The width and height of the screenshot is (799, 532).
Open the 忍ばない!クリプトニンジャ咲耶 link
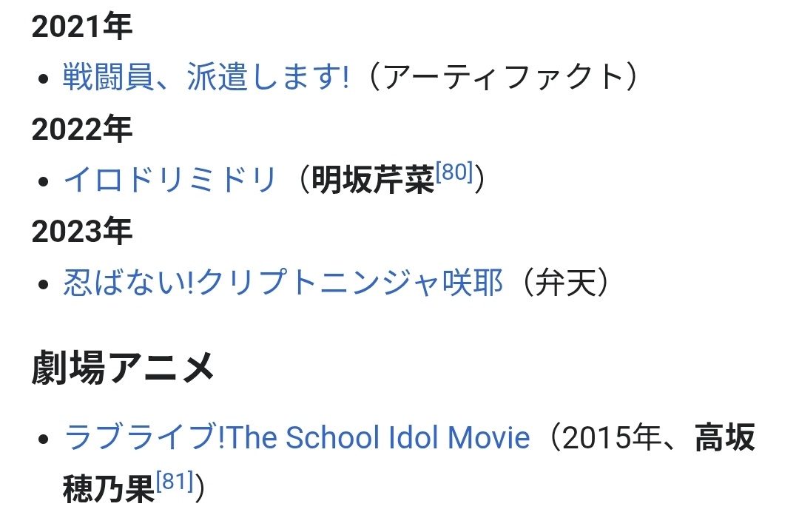(x=283, y=283)
